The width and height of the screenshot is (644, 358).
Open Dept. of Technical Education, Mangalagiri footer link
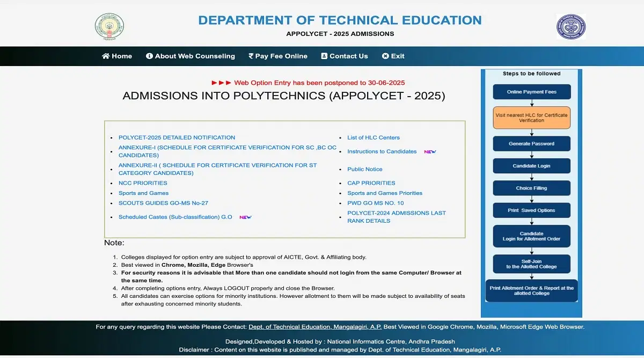point(316,327)
